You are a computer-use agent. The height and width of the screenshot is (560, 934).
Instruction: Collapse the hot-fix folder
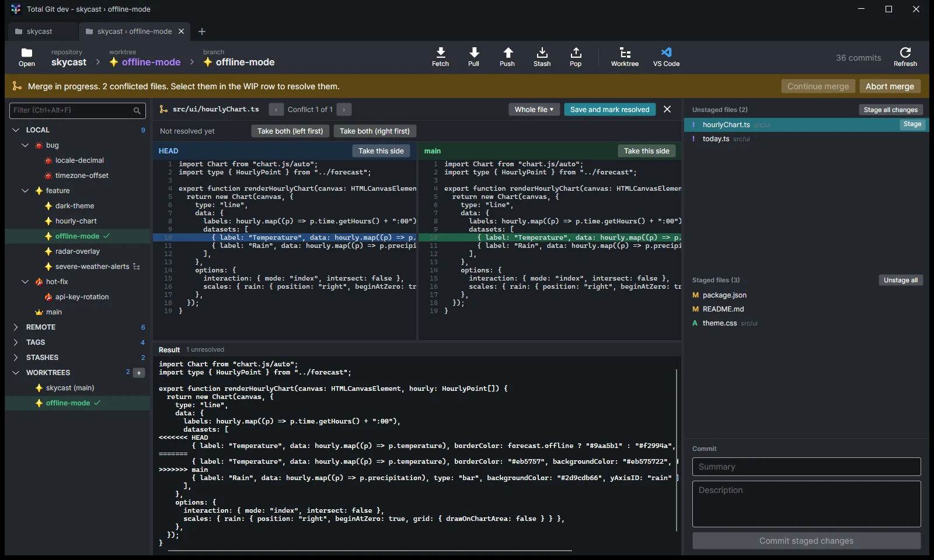[x=25, y=282]
